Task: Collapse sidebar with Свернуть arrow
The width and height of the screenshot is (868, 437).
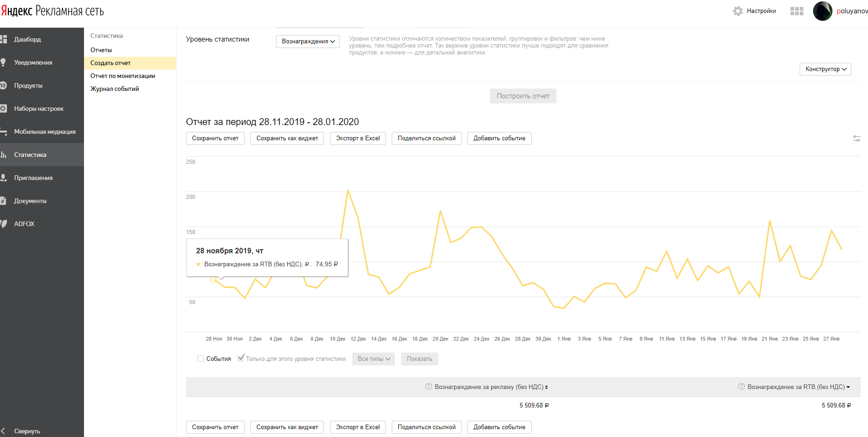Action: [x=4, y=431]
